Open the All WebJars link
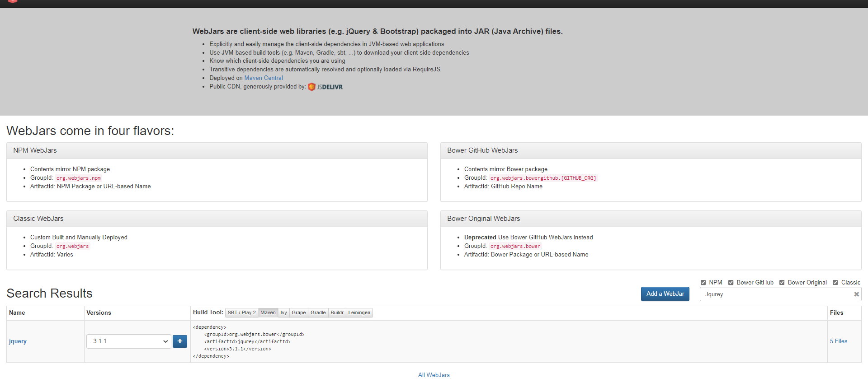Screen dimensions: 868x387 pos(434,375)
